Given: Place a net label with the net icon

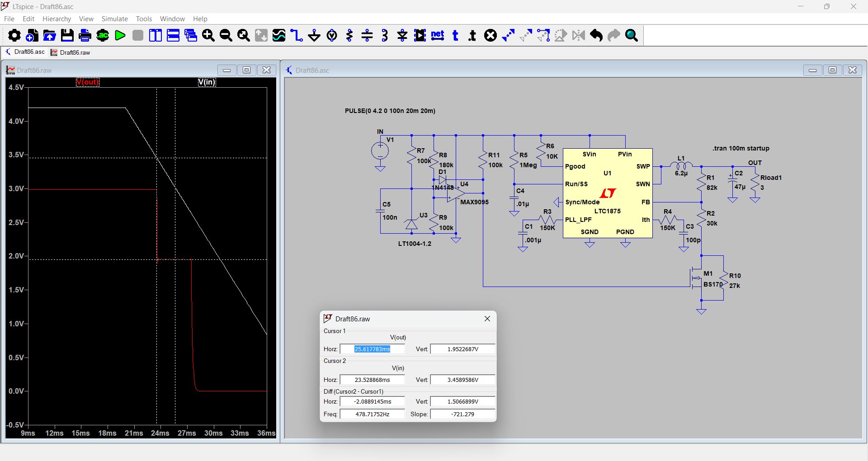Looking at the screenshot, I should [x=438, y=35].
